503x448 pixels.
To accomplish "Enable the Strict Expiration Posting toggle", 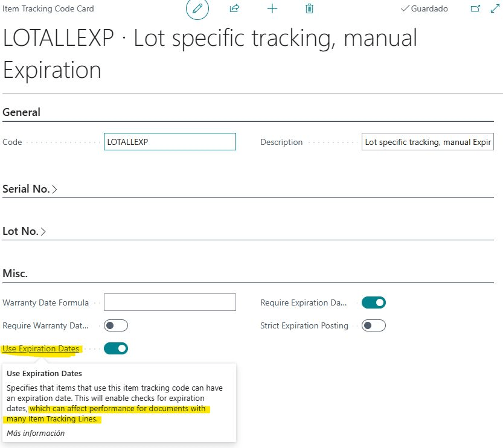I will point(373,325).
